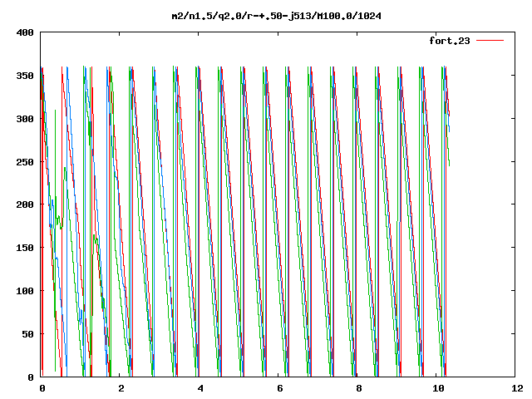
Task: Click the y-axis label 100
Action: [x=25, y=291]
